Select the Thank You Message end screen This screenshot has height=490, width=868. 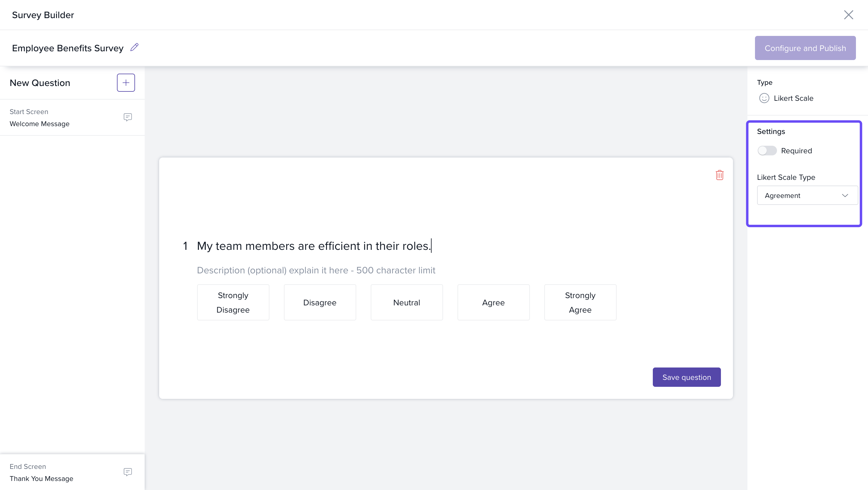click(41, 479)
